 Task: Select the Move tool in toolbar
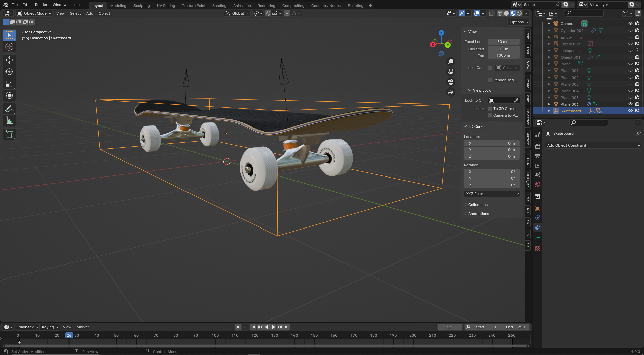(x=9, y=60)
